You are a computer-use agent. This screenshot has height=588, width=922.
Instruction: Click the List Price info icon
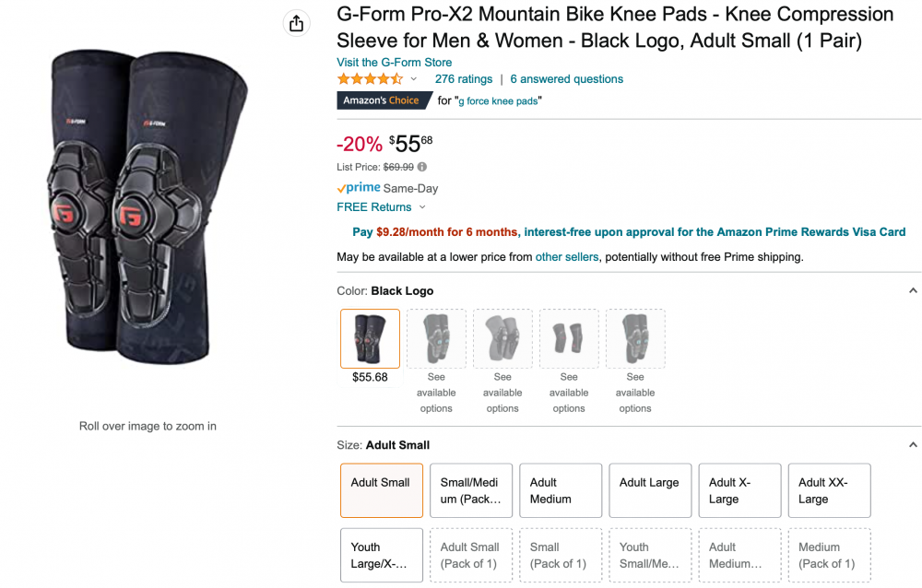point(422,167)
